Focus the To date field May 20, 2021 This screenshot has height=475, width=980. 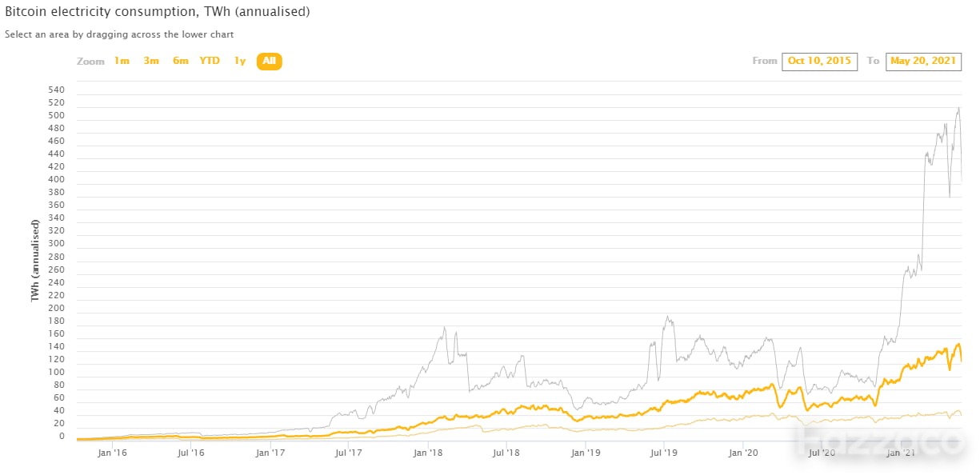[x=923, y=62]
